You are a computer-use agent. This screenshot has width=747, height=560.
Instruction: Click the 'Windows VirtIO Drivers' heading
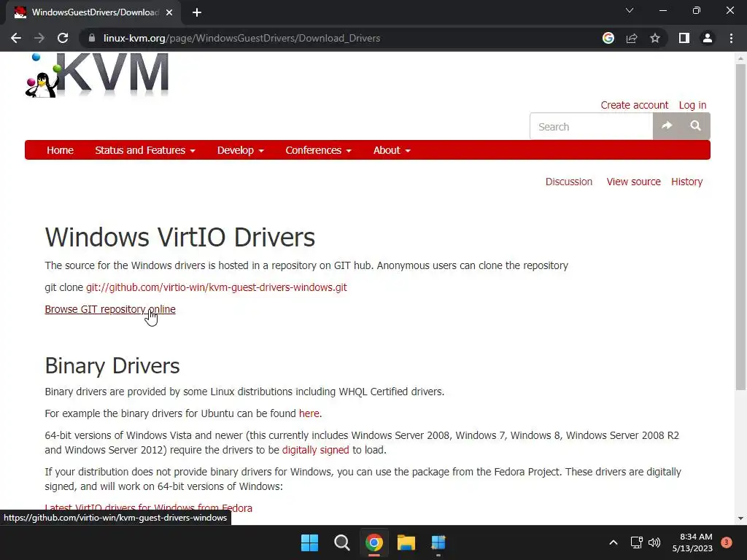[180, 237]
